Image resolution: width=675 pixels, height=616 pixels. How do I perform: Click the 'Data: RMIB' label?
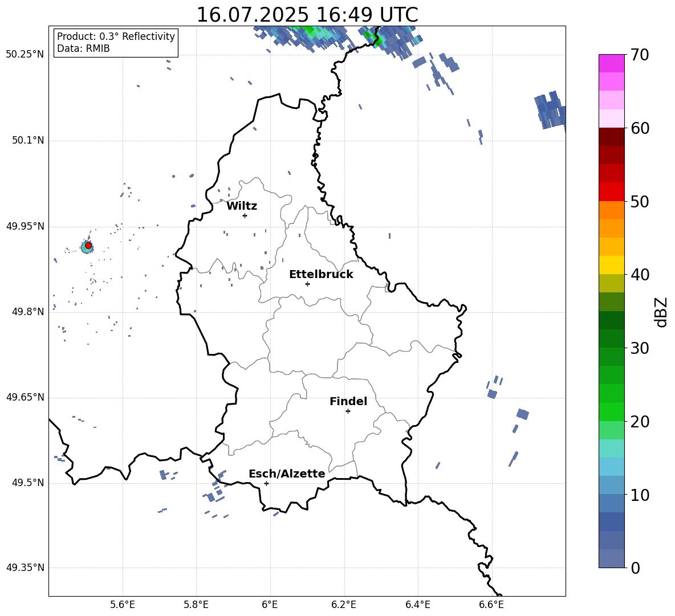click(83, 48)
